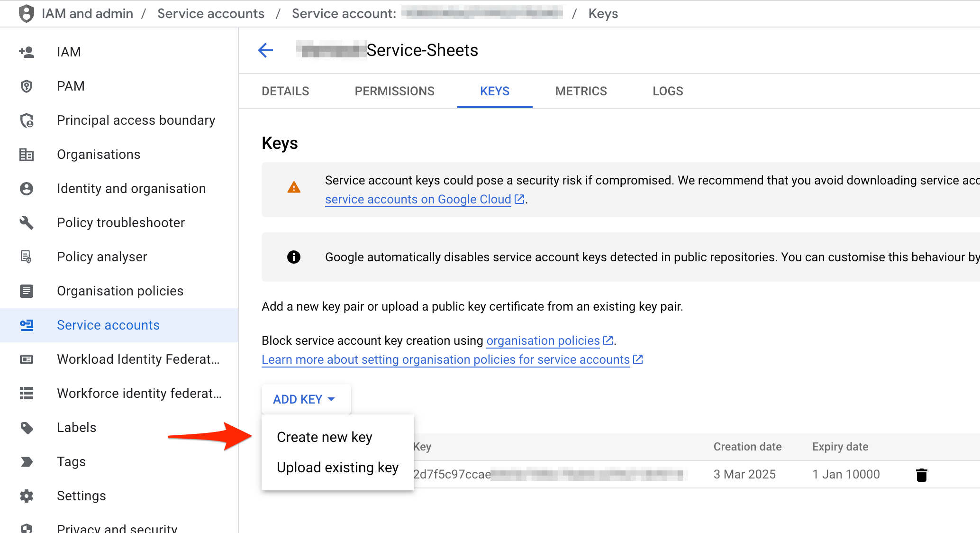
Task: Select Identity and organisation
Action: (x=119, y=188)
